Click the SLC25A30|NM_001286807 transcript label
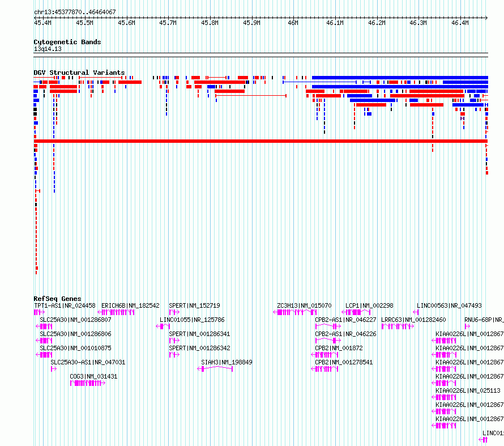 point(75,320)
